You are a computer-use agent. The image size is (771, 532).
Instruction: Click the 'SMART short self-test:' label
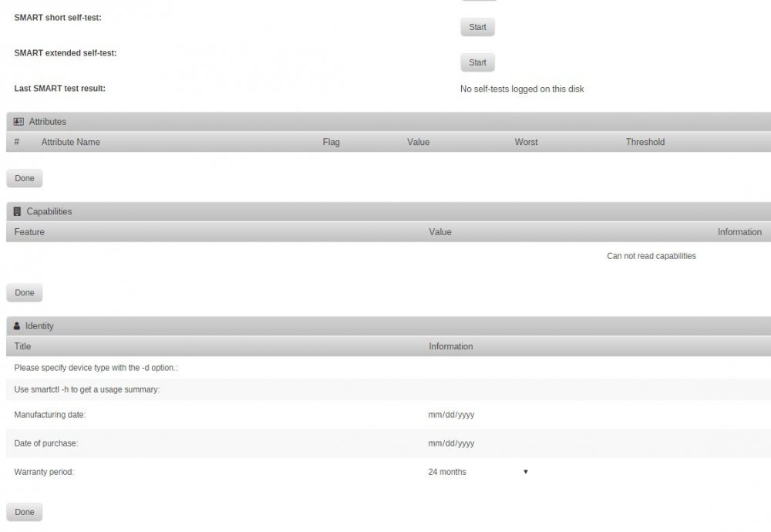[x=58, y=18]
